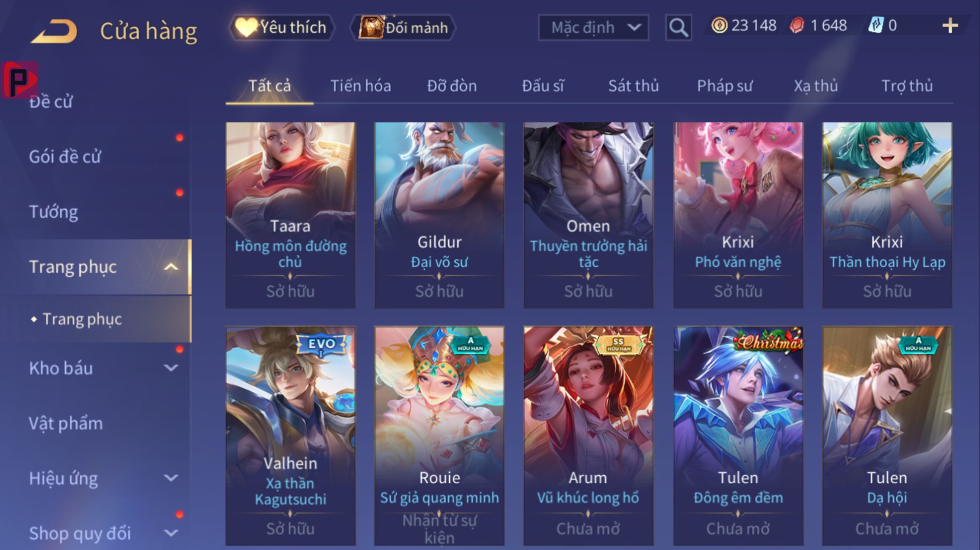Open Tướng in the sidebar

click(53, 212)
